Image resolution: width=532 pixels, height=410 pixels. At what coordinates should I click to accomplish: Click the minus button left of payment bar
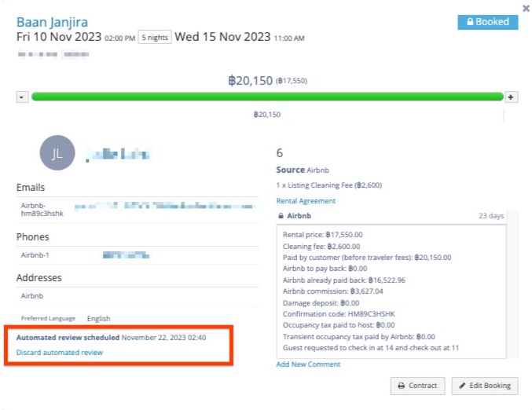tap(22, 97)
